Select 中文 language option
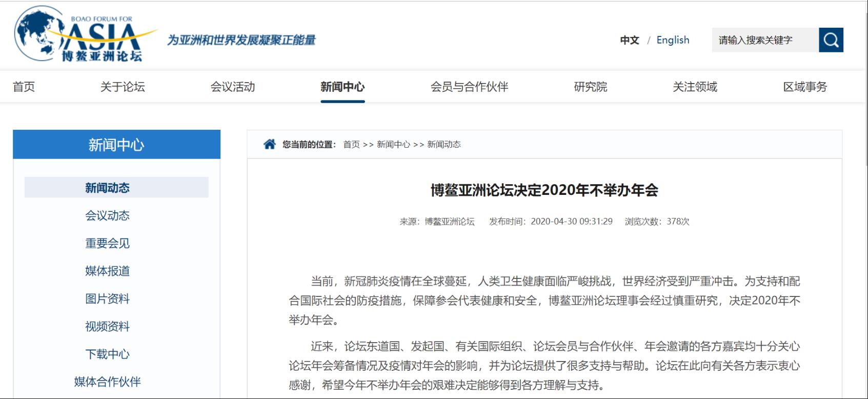868x399 pixels. point(630,40)
